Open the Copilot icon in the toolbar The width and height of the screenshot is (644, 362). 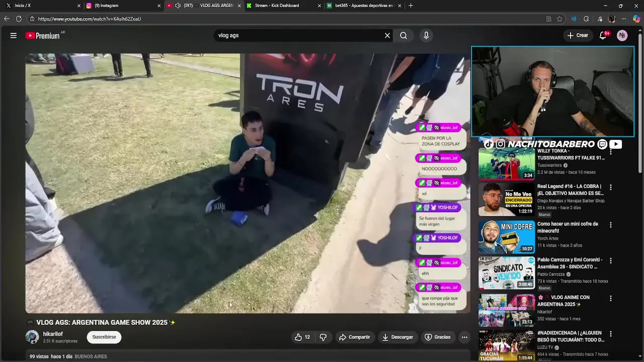click(x=636, y=19)
